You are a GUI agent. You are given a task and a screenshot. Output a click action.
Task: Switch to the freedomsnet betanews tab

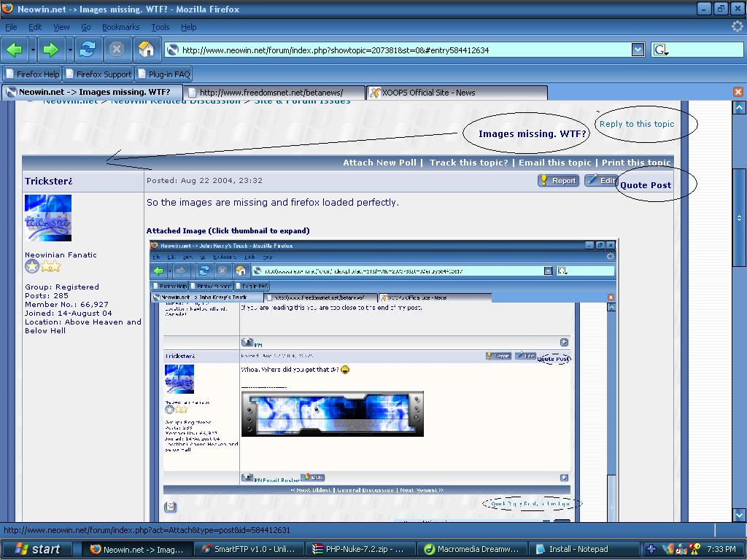[x=274, y=93]
